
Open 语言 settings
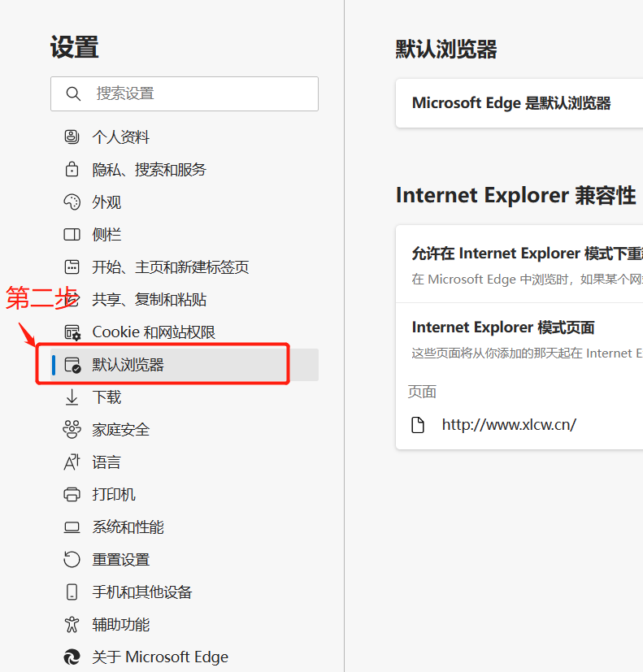click(185, 462)
